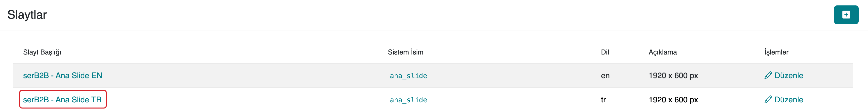
Task: Click the Sistem İsim column header
Action: [405, 52]
